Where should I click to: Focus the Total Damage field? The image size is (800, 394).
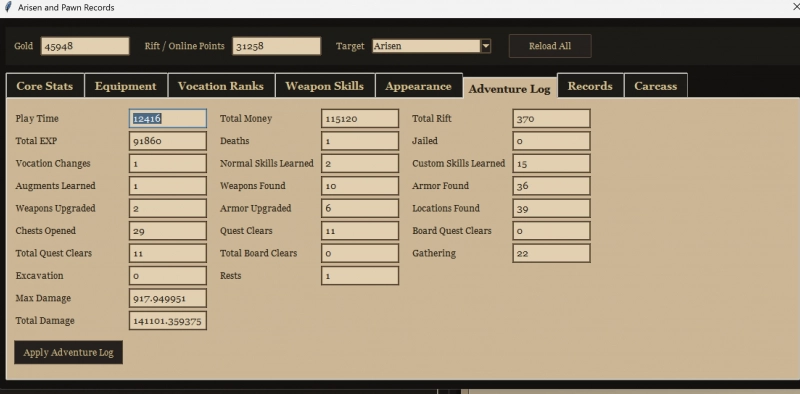click(168, 321)
